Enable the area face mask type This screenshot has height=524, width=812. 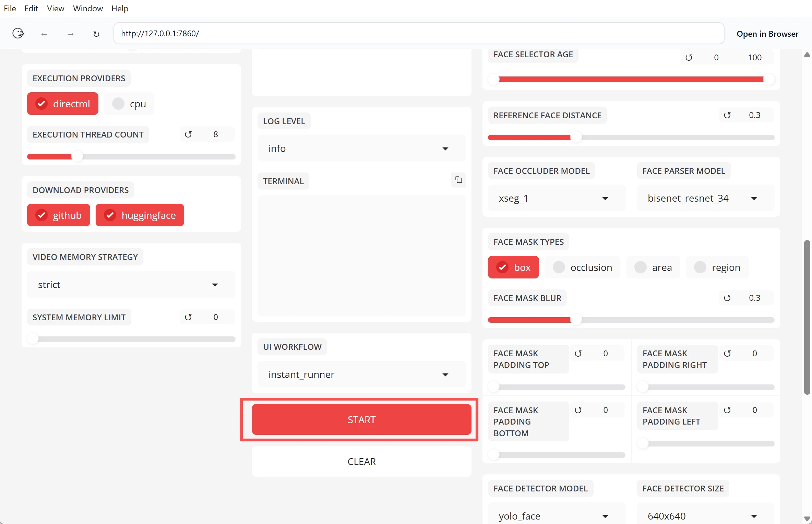[653, 267]
